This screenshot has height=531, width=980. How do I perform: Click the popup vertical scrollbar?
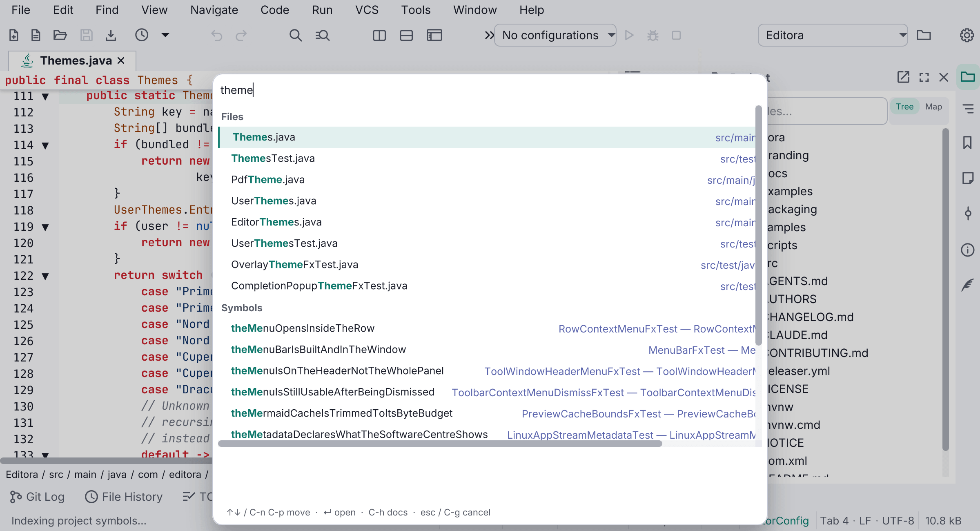tap(759, 225)
